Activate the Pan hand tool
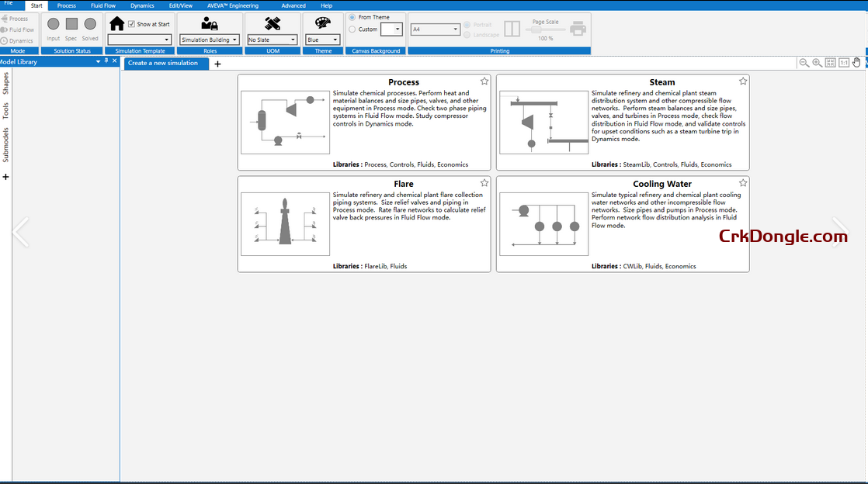Screen dimensions: 868x484 [x=856, y=62]
